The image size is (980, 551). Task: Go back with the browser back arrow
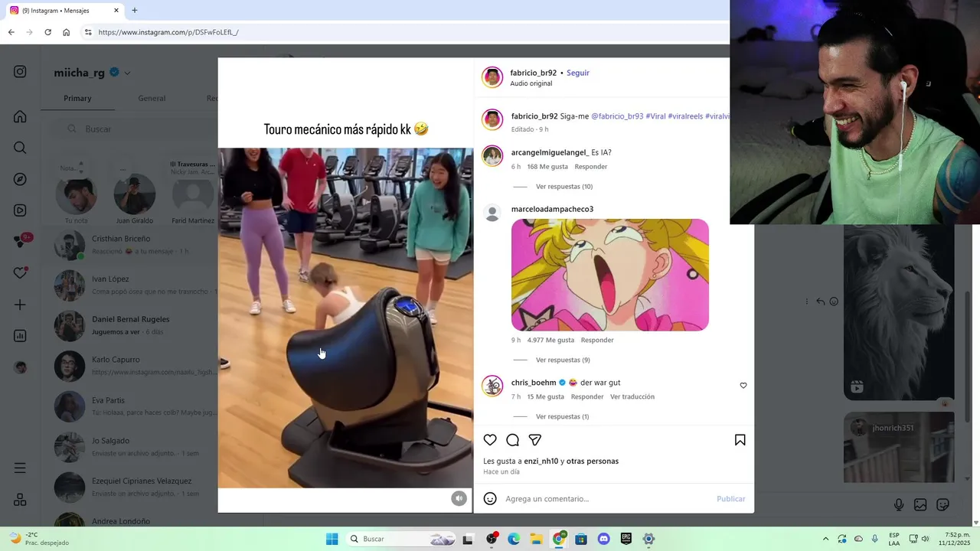(x=11, y=32)
